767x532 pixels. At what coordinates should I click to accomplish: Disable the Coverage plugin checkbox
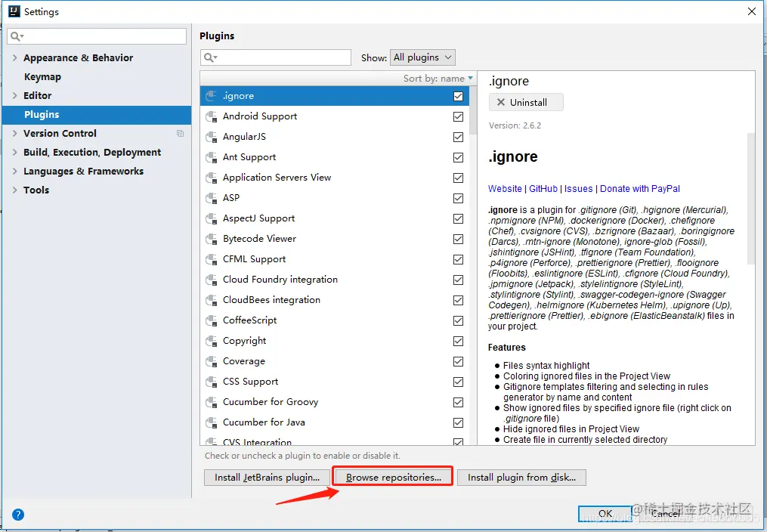pyautogui.click(x=459, y=361)
